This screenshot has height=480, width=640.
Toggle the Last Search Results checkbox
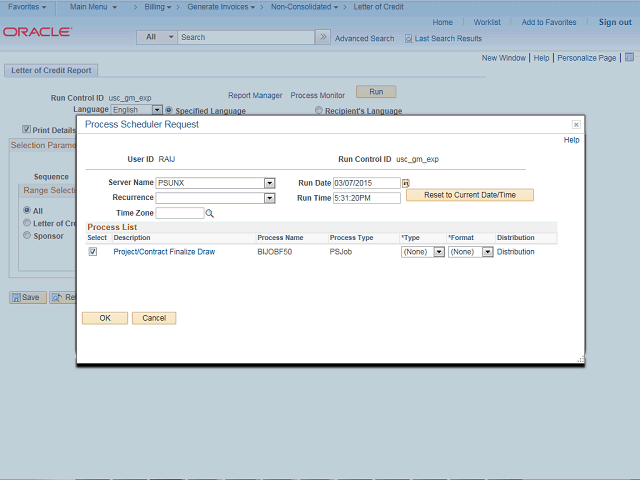tap(408, 38)
